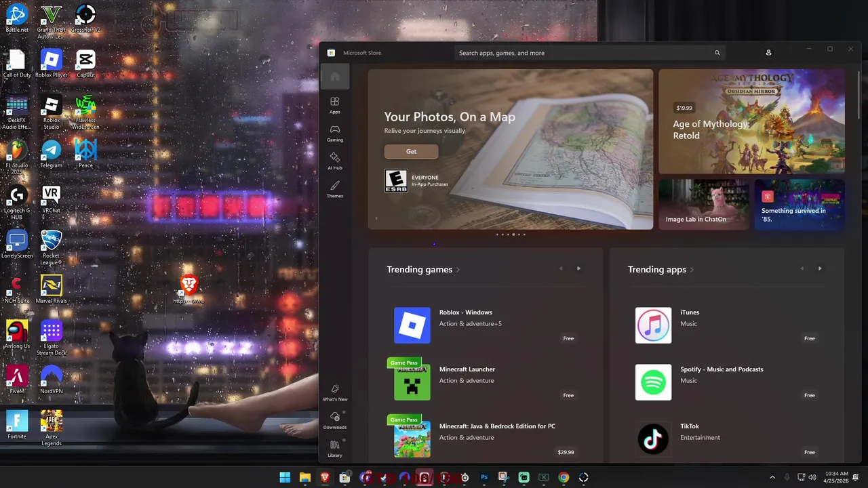Select the CapCut desktop icon

click(x=85, y=64)
